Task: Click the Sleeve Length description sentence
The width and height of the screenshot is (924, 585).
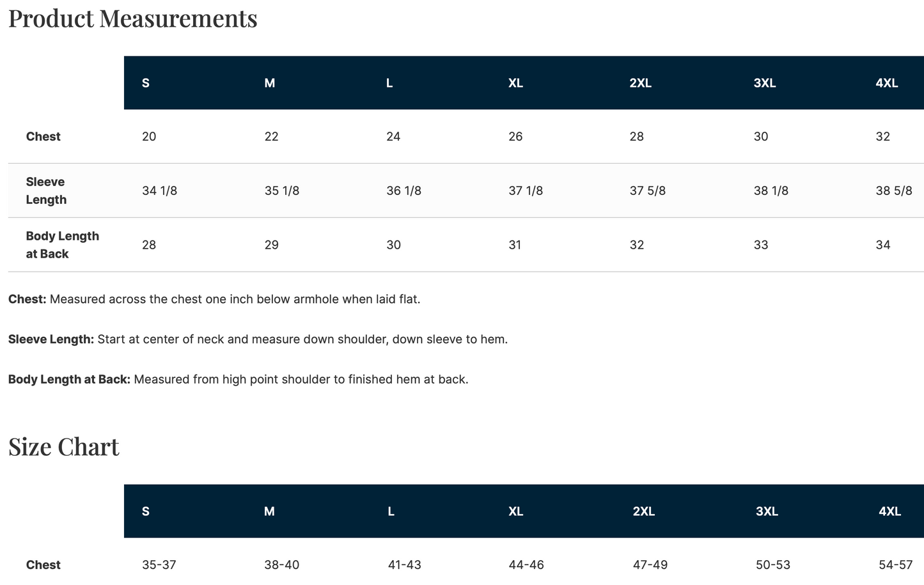Action: pyautogui.click(x=258, y=339)
